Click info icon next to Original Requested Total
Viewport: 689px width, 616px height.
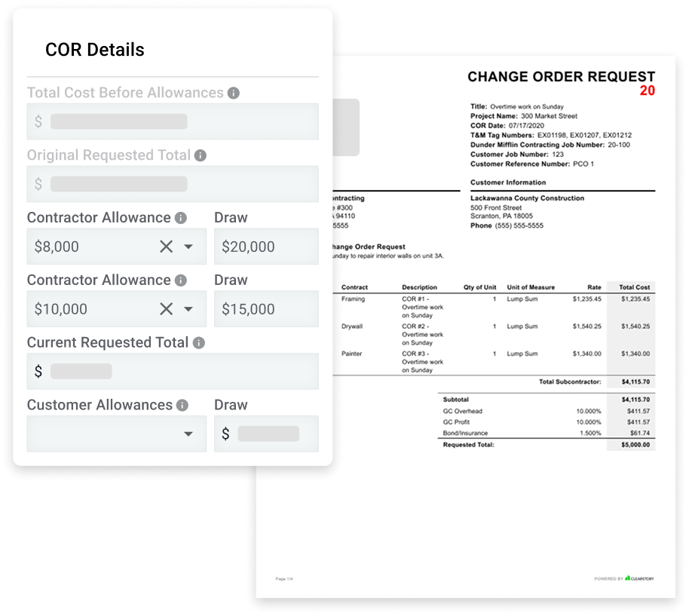(x=201, y=155)
